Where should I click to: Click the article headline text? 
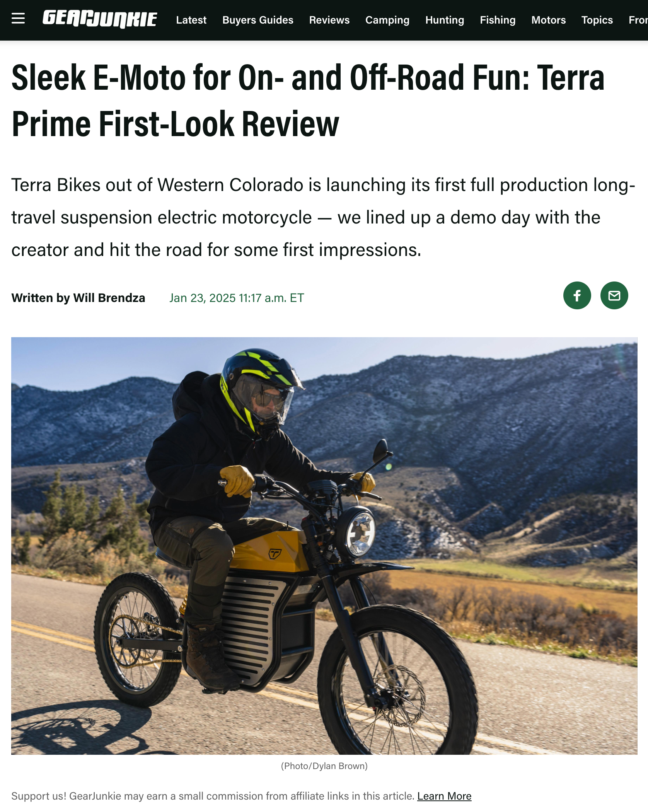click(x=308, y=101)
